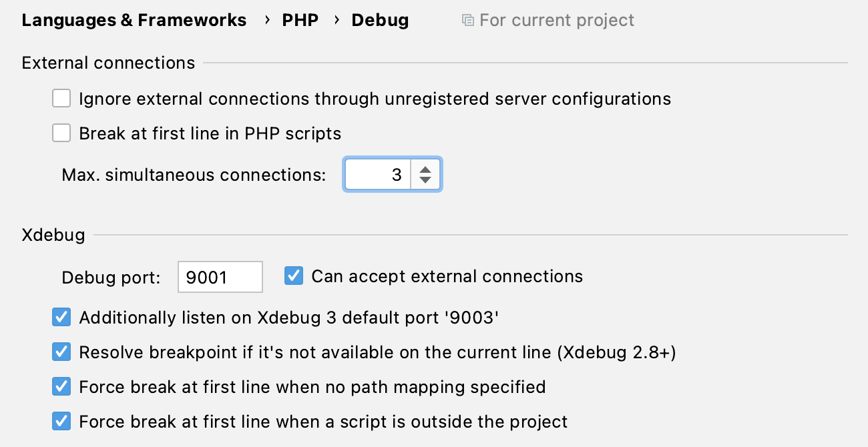Click the External connections section header
868x447 pixels.
pyautogui.click(x=108, y=62)
